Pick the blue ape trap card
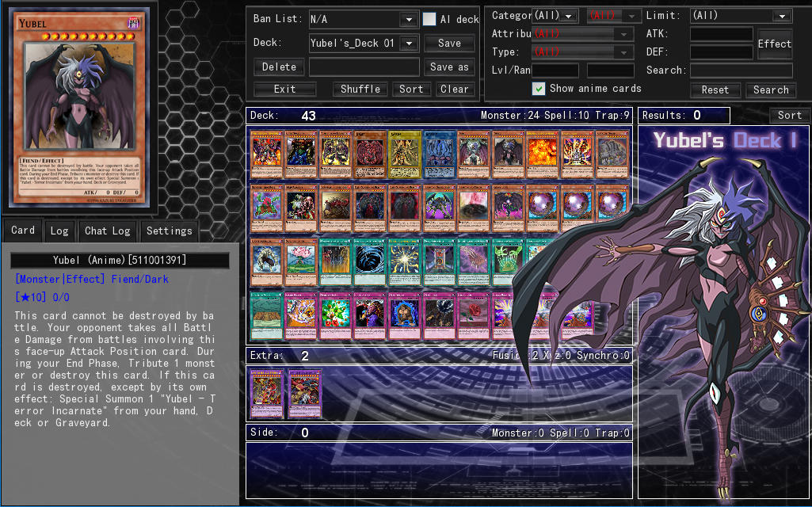Screen dimensions: 812x507 coord(405,316)
